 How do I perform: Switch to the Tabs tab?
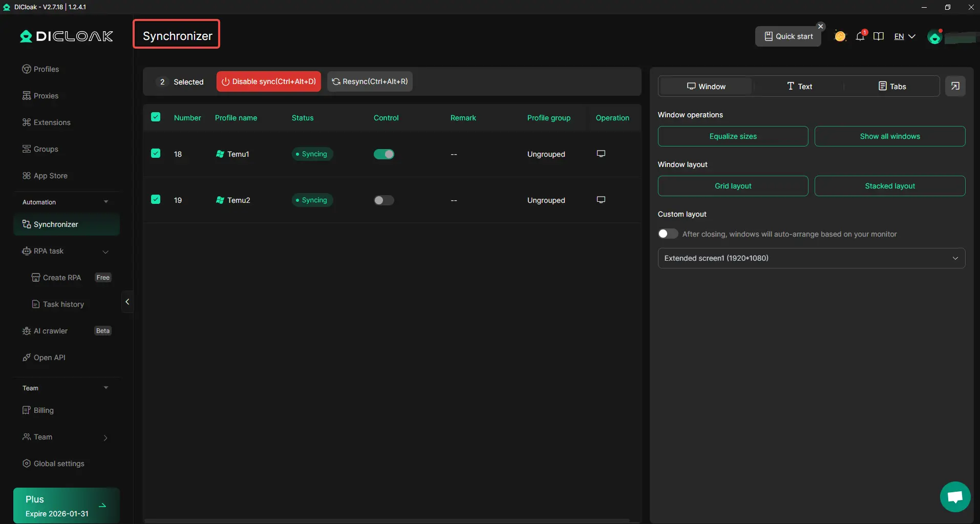tap(892, 86)
